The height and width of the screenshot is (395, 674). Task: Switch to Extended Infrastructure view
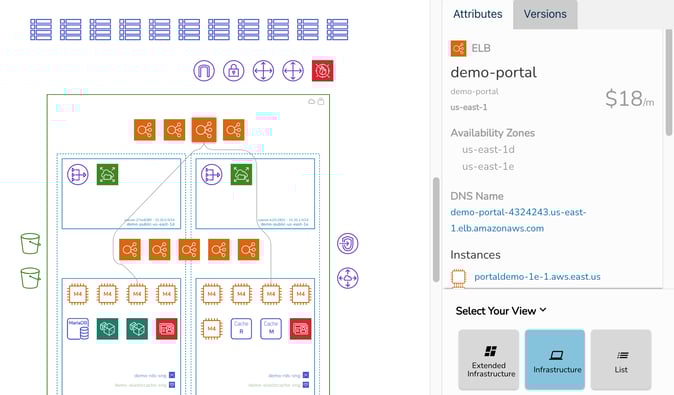click(x=489, y=360)
